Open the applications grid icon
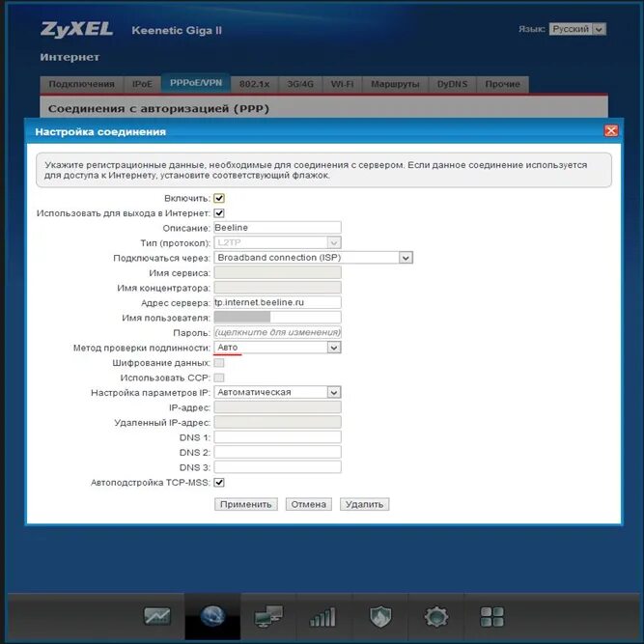The width and height of the screenshot is (644, 644). pos(492,617)
